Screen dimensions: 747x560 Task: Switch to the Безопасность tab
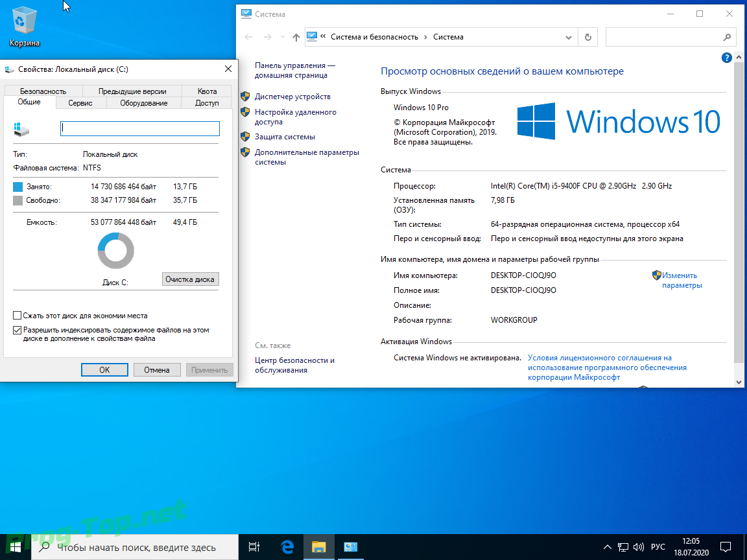[x=43, y=91]
